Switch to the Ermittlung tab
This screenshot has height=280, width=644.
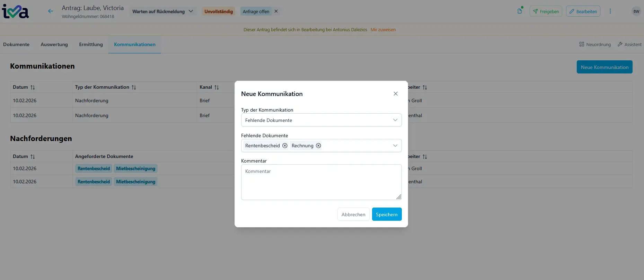91,44
